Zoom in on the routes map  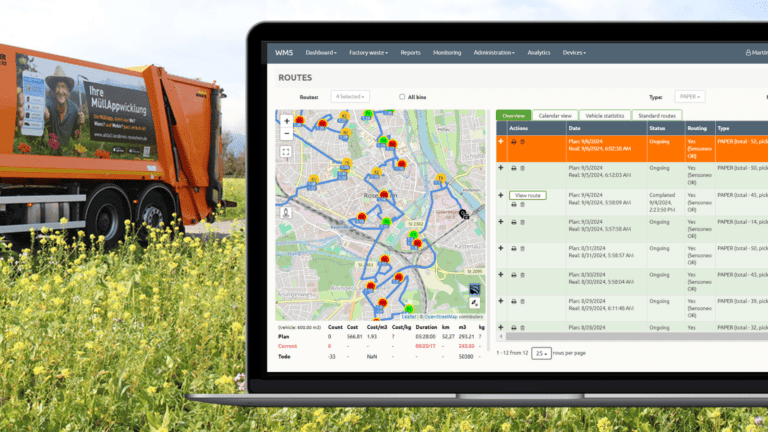coord(287,121)
